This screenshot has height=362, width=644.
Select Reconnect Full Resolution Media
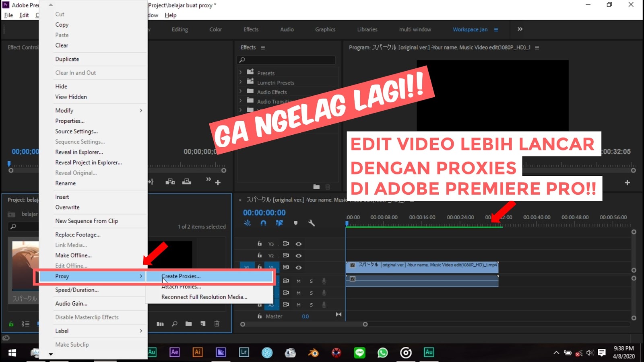pos(209,297)
